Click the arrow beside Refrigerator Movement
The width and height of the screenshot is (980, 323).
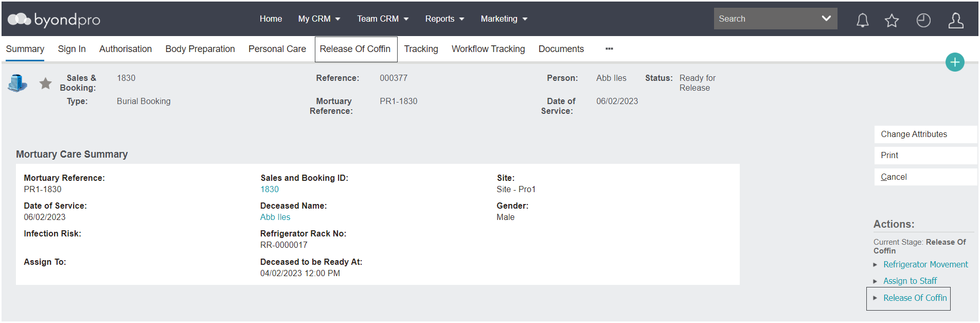pyautogui.click(x=875, y=265)
